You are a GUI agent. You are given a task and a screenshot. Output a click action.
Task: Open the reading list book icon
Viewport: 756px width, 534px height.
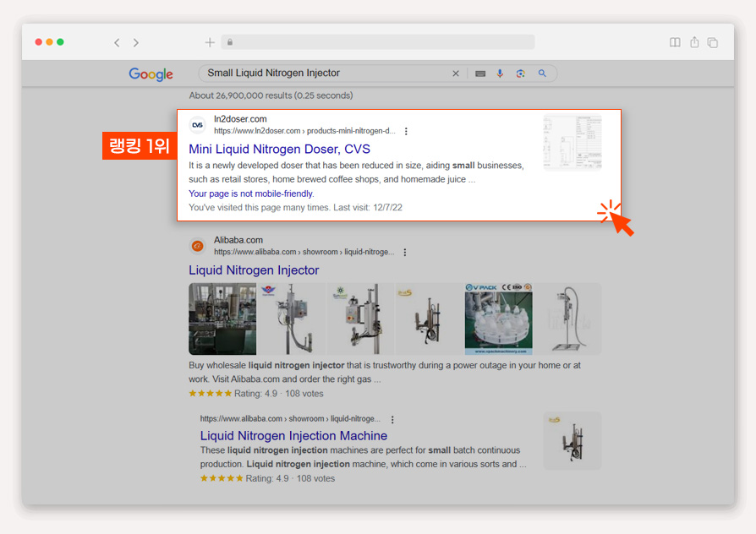click(675, 42)
